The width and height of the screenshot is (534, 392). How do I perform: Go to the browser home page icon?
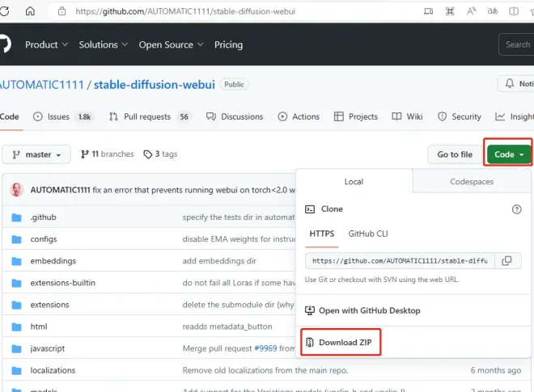click(30, 11)
